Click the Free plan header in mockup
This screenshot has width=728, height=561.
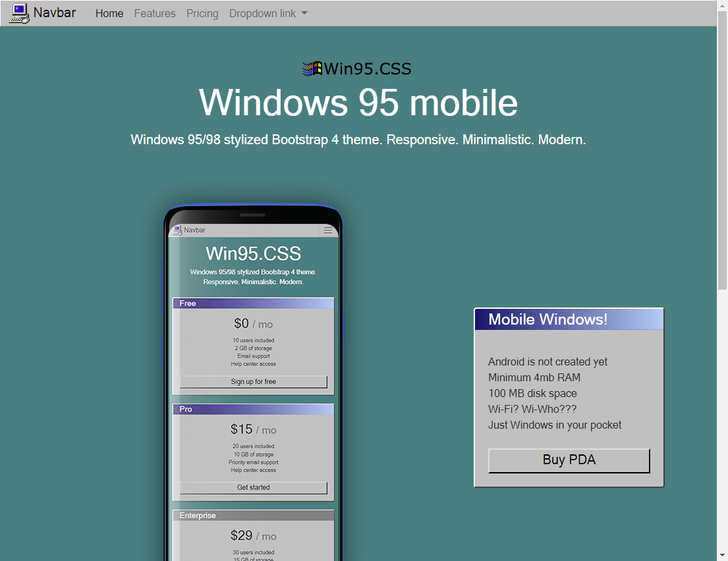254,304
